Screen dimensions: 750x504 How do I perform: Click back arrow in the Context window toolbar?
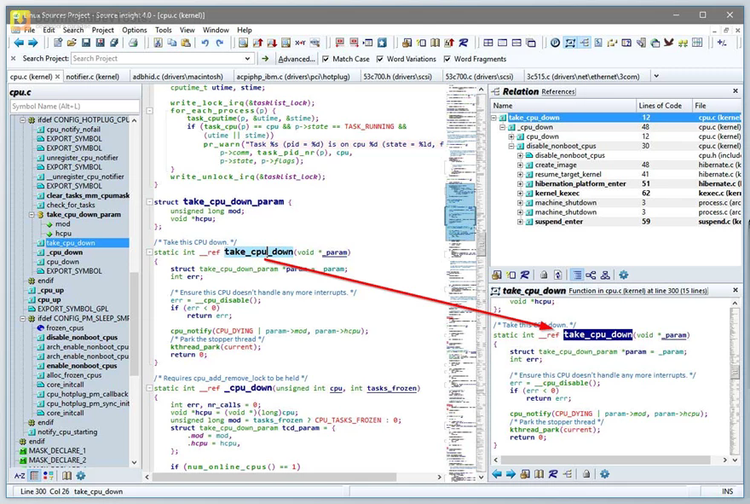[497, 474]
